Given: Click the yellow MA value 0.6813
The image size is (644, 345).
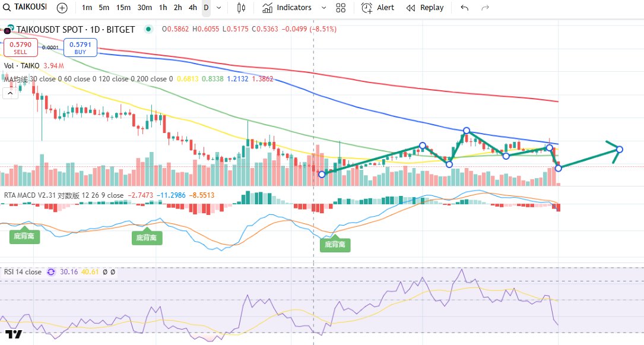Looking at the screenshot, I should pos(188,79).
